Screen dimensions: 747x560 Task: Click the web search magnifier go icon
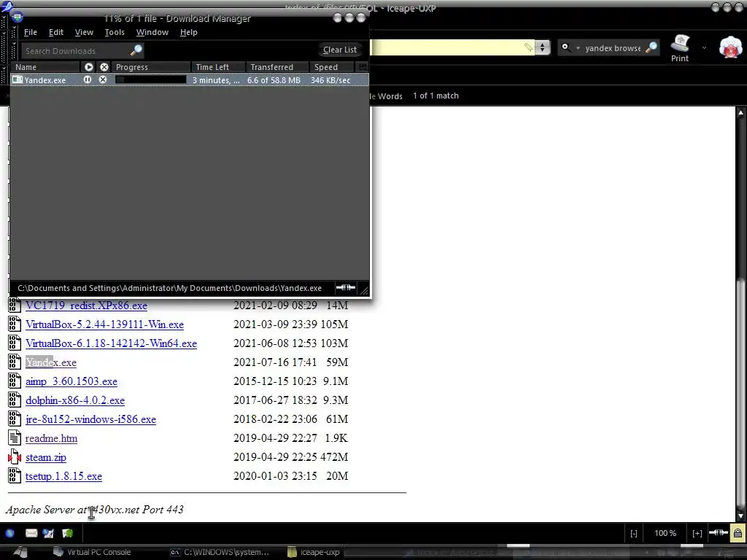651,47
